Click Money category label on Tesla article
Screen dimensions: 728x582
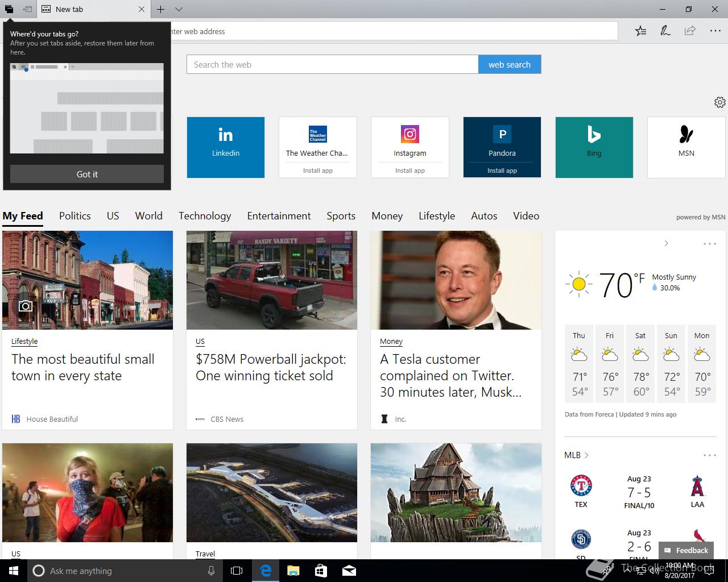click(391, 342)
